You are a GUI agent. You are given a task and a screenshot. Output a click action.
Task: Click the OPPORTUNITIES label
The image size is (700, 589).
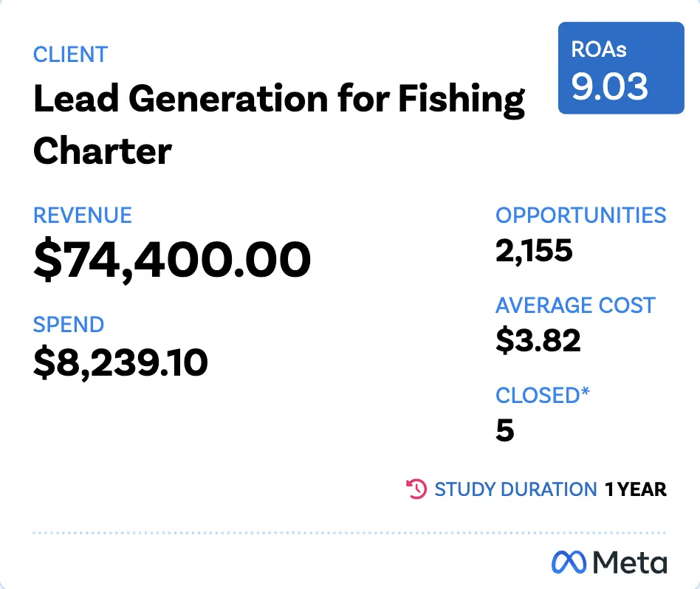(581, 216)
